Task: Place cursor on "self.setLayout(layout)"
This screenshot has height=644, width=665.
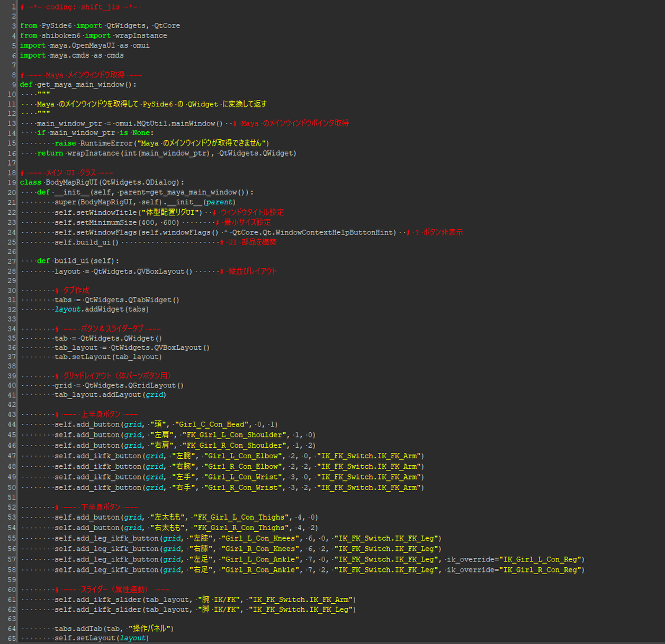Action: click(x=102, y=638)
